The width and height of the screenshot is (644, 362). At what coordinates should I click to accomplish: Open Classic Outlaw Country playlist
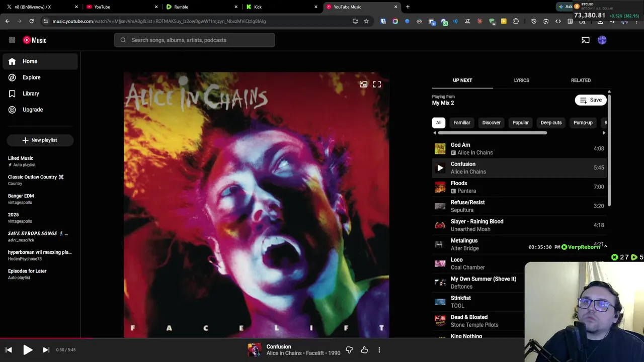pyautogui.click(x=40, y=180)
